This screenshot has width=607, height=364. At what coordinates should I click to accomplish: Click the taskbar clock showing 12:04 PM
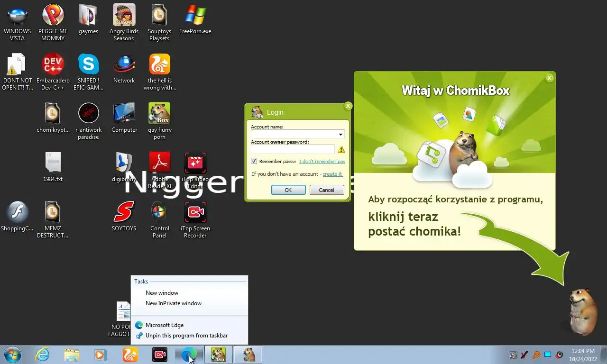pos(583,355)
